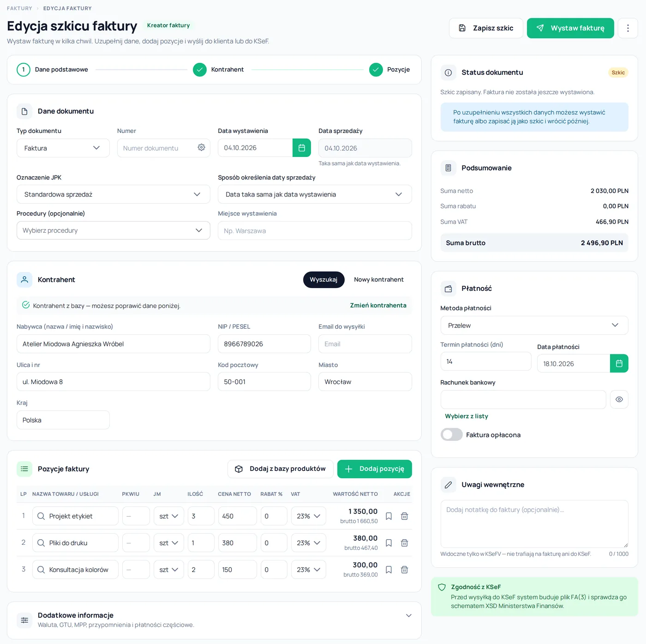The height and width of the screenshot is (644, 646).
Task: Open the more options three-dot menu
Action: (628, 28)
